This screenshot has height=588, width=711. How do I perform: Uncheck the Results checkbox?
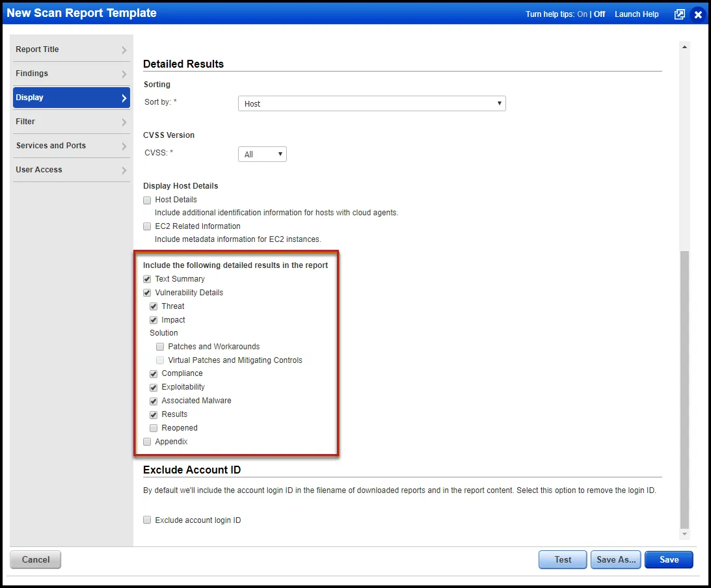(x=154, y=414)
